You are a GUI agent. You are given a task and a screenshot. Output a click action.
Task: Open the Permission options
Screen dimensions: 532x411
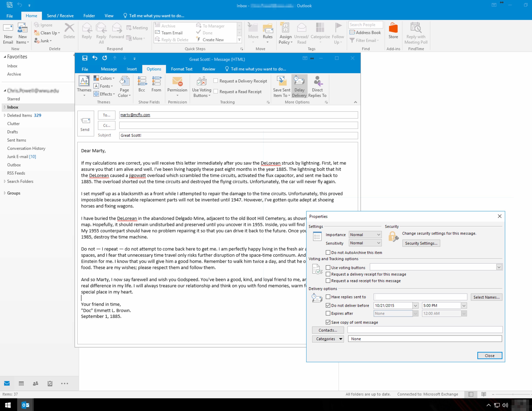[177, 86]
